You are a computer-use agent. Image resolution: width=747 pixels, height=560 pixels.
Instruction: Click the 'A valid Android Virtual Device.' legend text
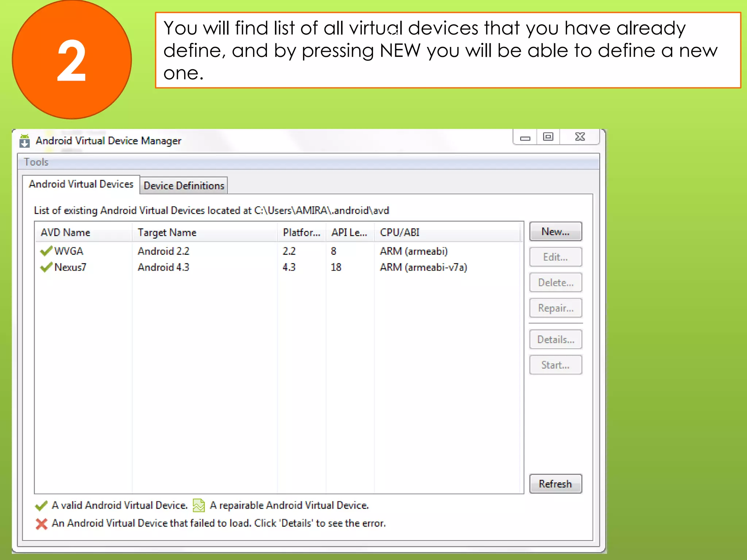(x=120, y=505)
